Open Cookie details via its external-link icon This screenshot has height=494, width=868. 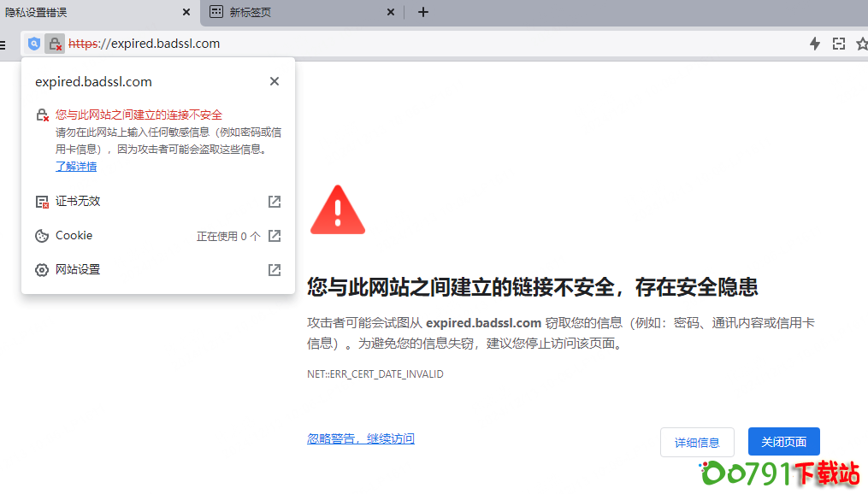click(275, 236)
